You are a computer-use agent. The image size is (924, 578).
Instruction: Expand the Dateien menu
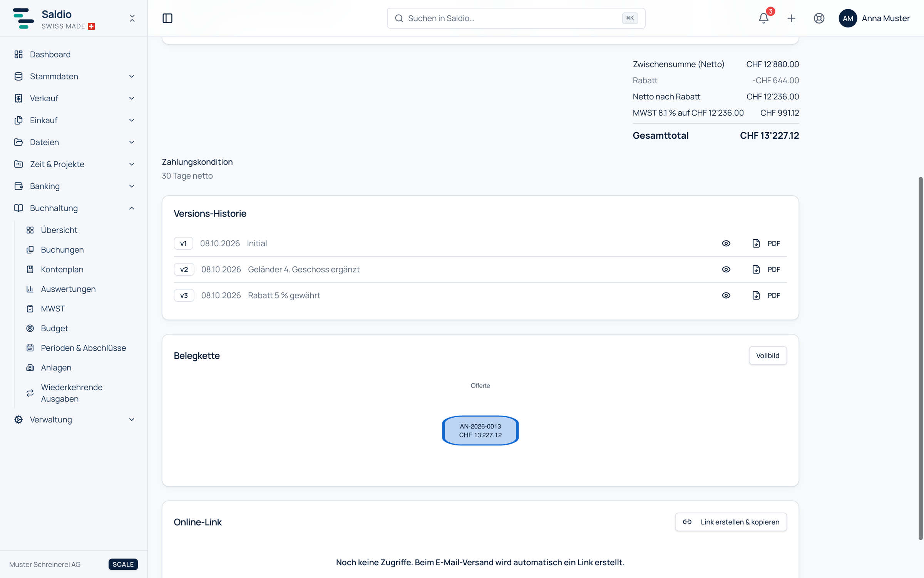(74, 142)
